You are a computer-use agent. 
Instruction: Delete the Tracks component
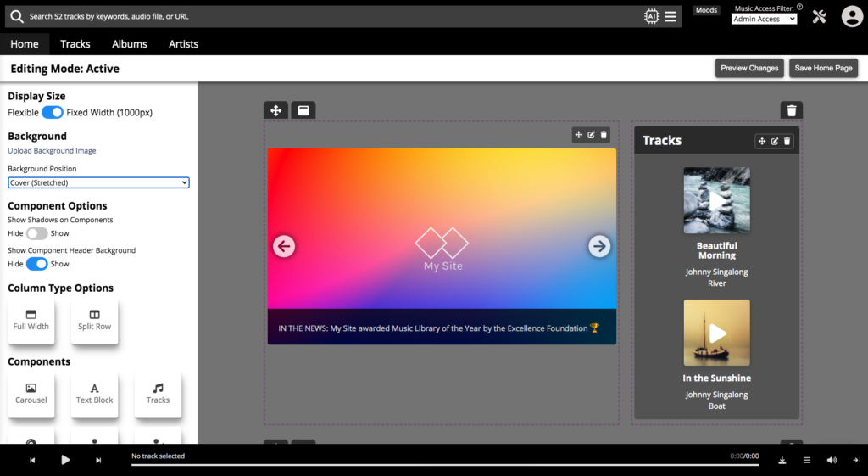point(787,142)
